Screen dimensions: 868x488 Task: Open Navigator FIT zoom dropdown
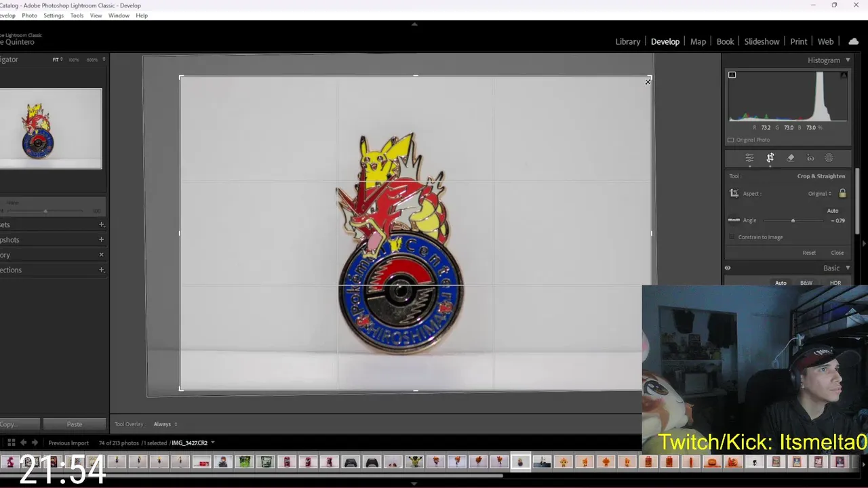(x=58, y=60)
